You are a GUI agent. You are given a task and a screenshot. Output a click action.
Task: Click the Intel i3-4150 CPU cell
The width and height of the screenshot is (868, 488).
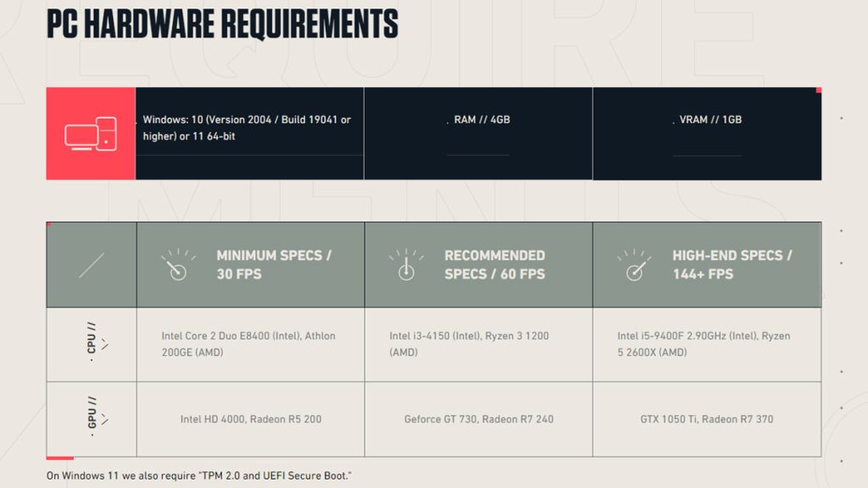(469, 344)
